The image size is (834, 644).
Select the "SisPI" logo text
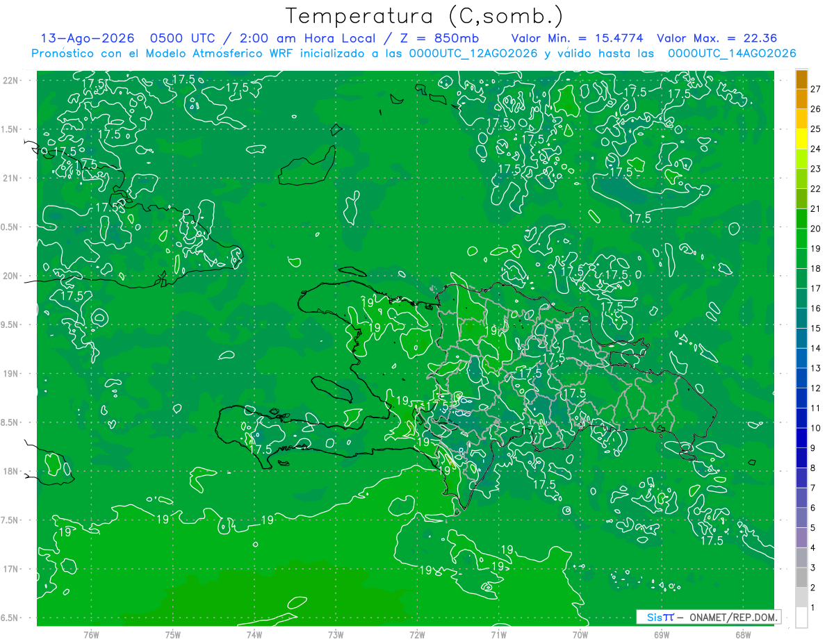click(x=660, y=617)
